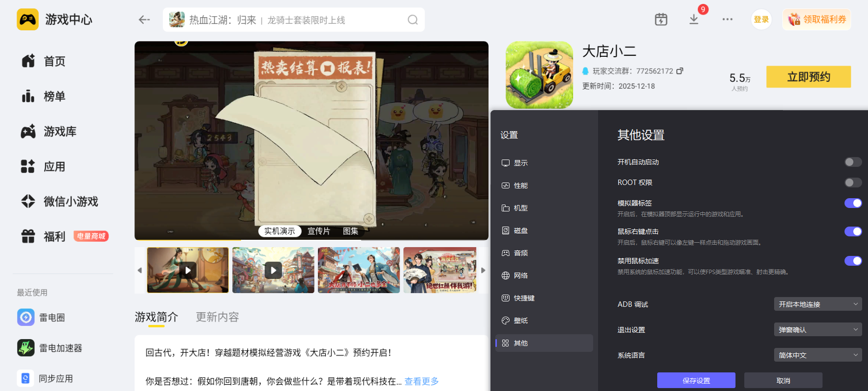Click the main video preview
Screen dimensions: 868x391
pyautogui.click(x=312, y=140)
